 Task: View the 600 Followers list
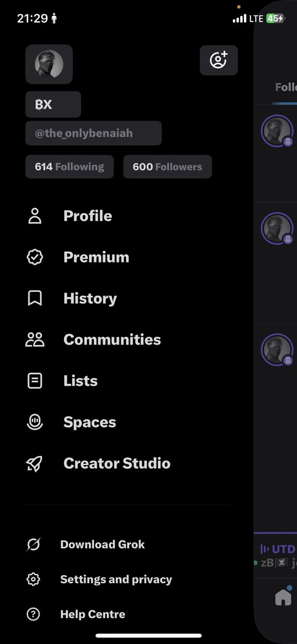click(x=167, y=167)
